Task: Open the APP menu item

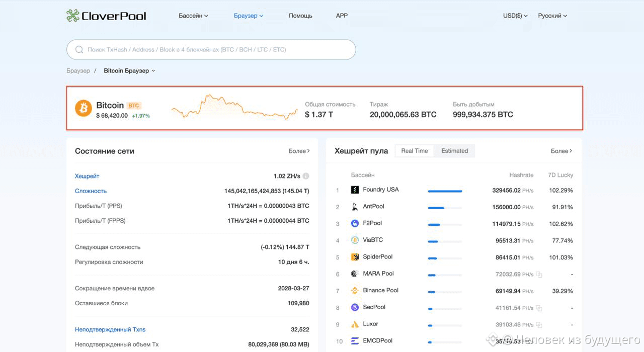Action: click(x=342, y=16)
